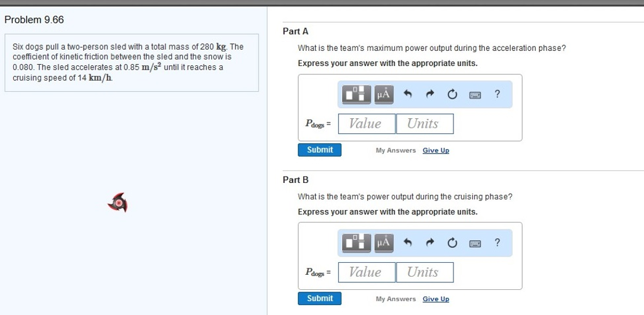Focus the Part A Value field
644x315 pixels.
[x=367, y=124]
